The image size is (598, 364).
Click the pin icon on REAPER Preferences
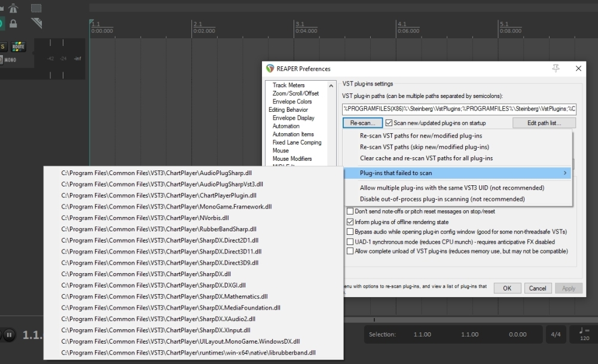click(x=556, y=69)
